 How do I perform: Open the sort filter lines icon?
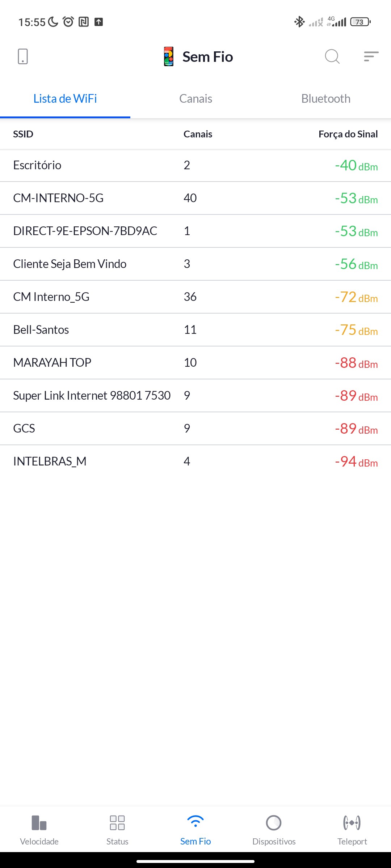click(371, 57)
